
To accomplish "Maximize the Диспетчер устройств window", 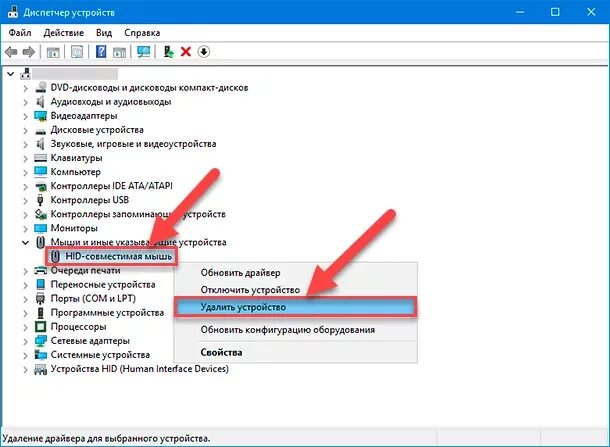I will (555, 12).
